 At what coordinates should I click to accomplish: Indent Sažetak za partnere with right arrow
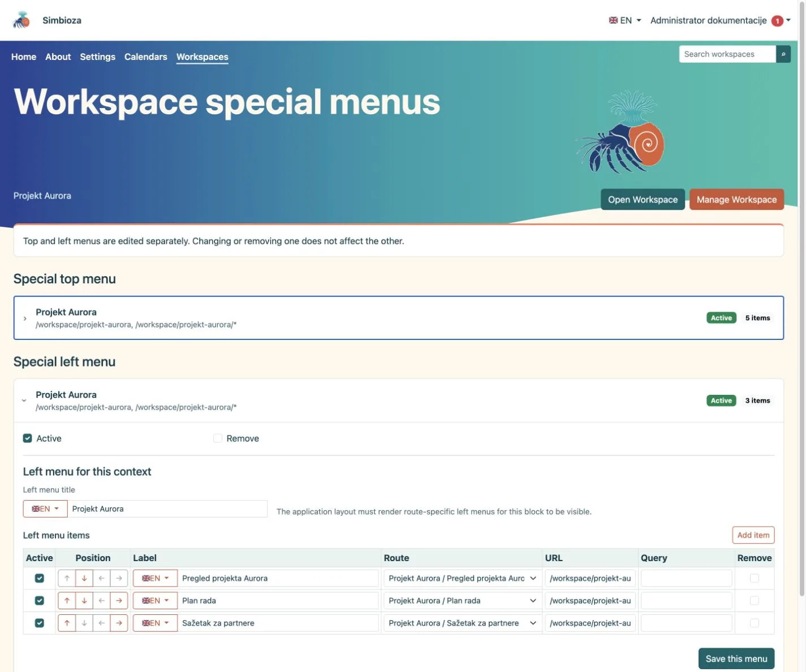pyautogui.click(x=119, y=623)
